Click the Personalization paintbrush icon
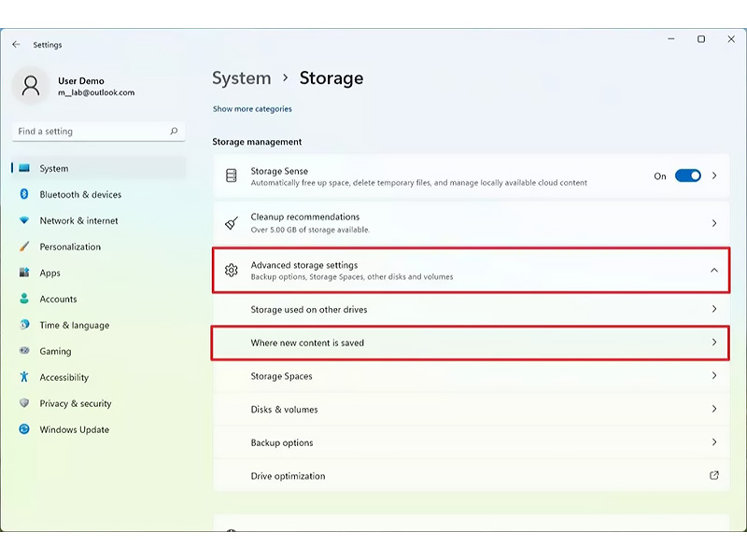This screenshot has height=560, width=747. [x=24, y=246]
